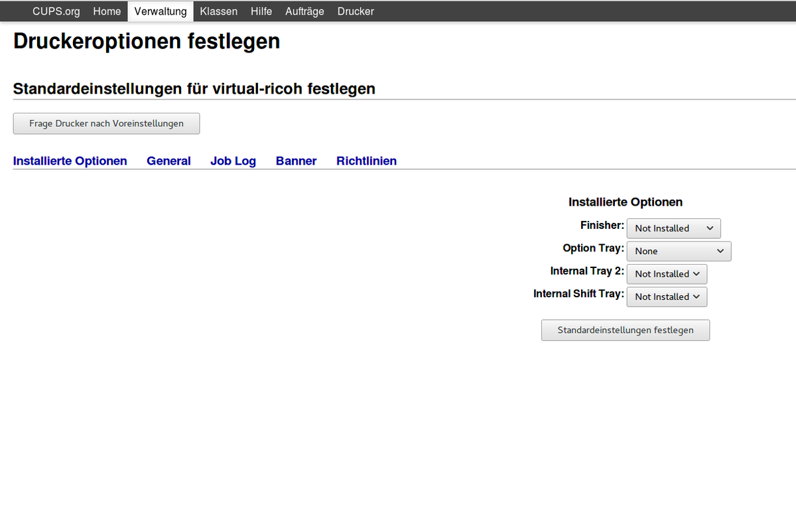The image size is (796, 532).
Task: Open the Klassen page
Action: pyautogui.click(x=218, y=11)
